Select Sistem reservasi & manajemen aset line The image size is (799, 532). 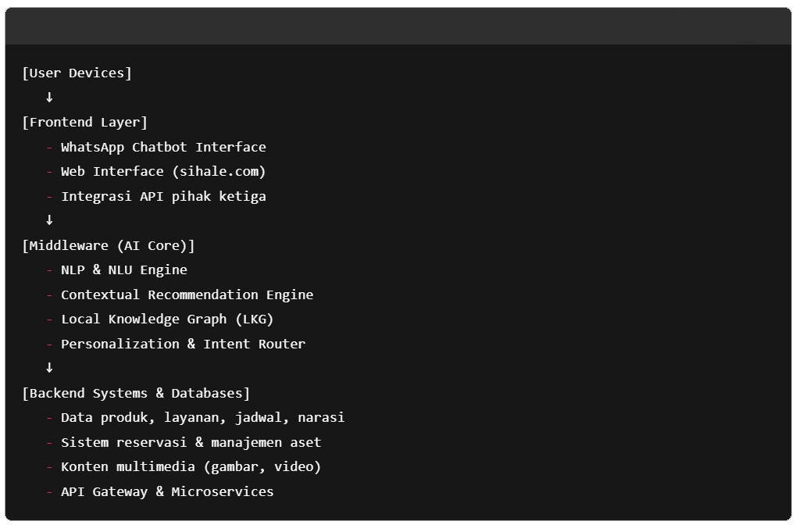[191, 442]
